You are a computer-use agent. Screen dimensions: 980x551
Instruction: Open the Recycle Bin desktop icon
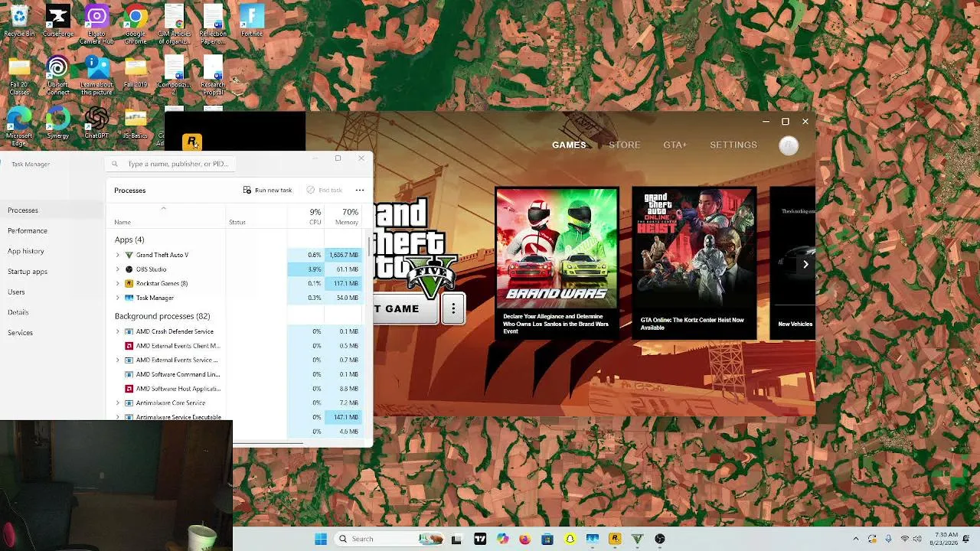(x=19, y=21)
